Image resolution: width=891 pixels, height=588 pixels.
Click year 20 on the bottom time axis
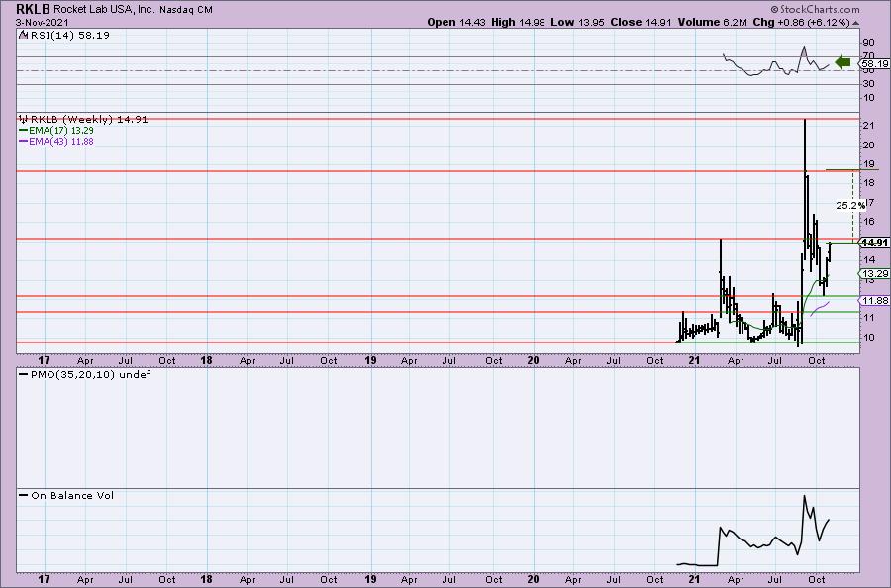533,579
